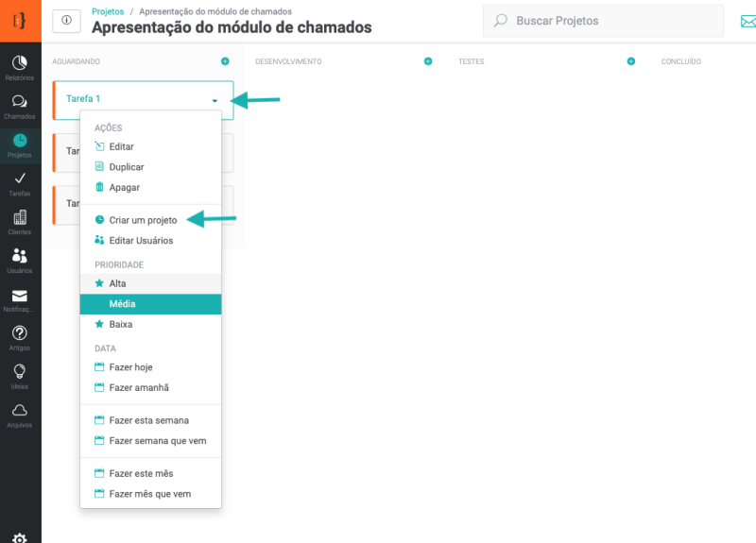This screenshot has width=756, height=543.
Task: Go to Tarefas checkmark icon
Action: point(20,180)
